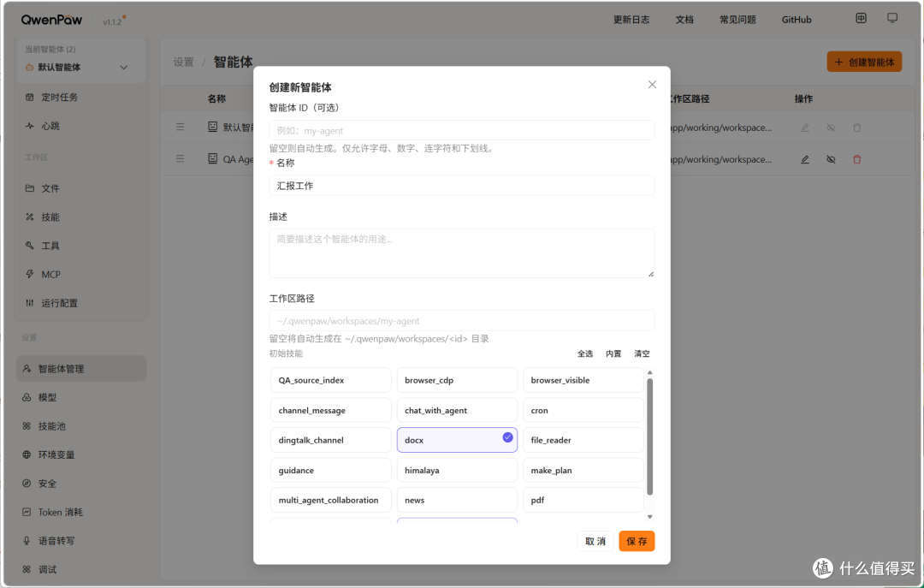
Task: Focus the 名称 field containing 汇报工作
Action: click(x=461, y=185)
